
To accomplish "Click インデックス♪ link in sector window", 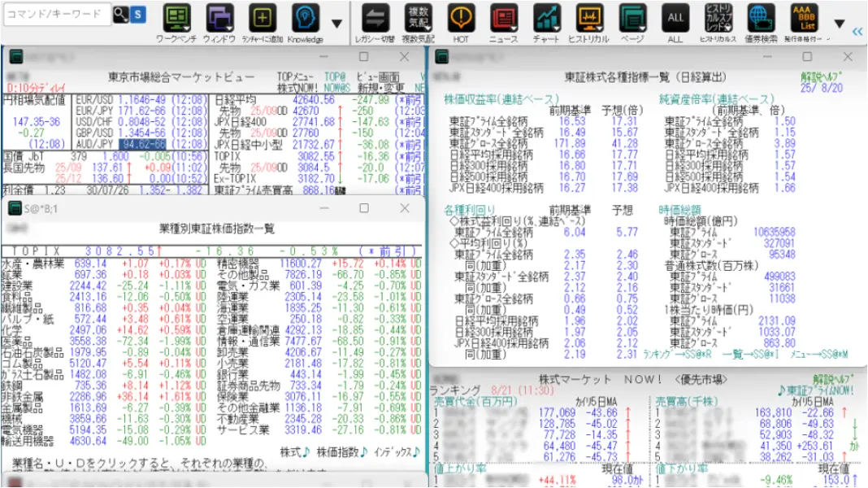I will click(397, 452).
